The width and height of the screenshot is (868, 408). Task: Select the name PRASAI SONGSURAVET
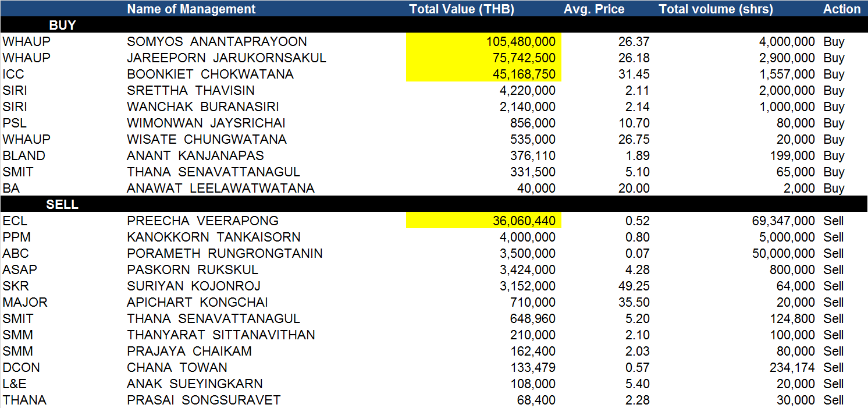pos(204,400)
